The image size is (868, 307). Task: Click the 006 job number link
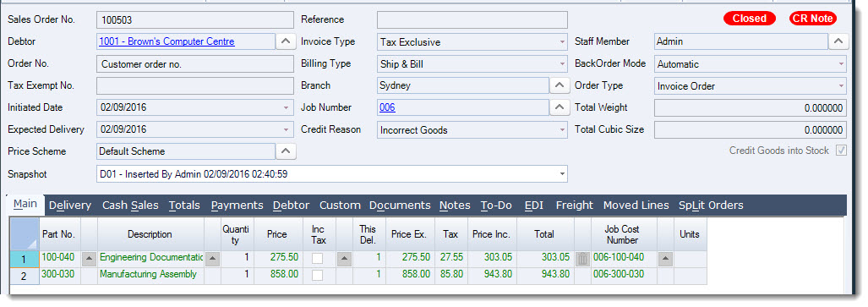pyautogui.click(x=387, y=107)
